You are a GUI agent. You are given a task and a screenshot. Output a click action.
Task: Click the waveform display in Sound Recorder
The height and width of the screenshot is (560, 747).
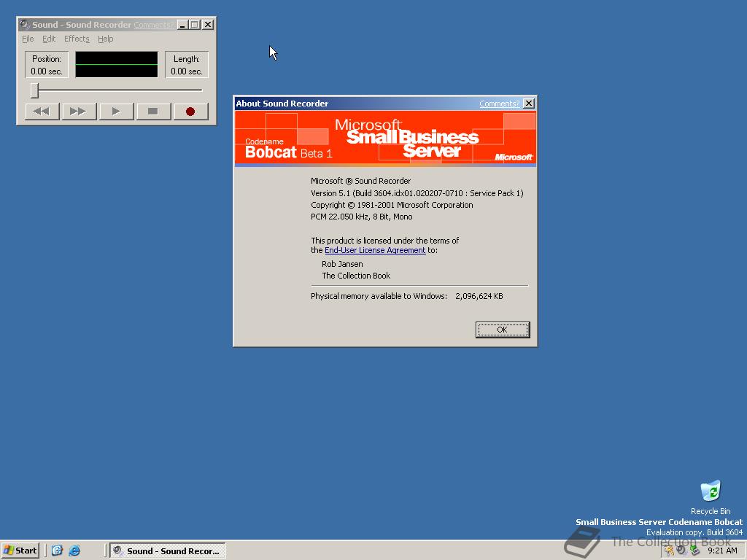tap(116, 64)
